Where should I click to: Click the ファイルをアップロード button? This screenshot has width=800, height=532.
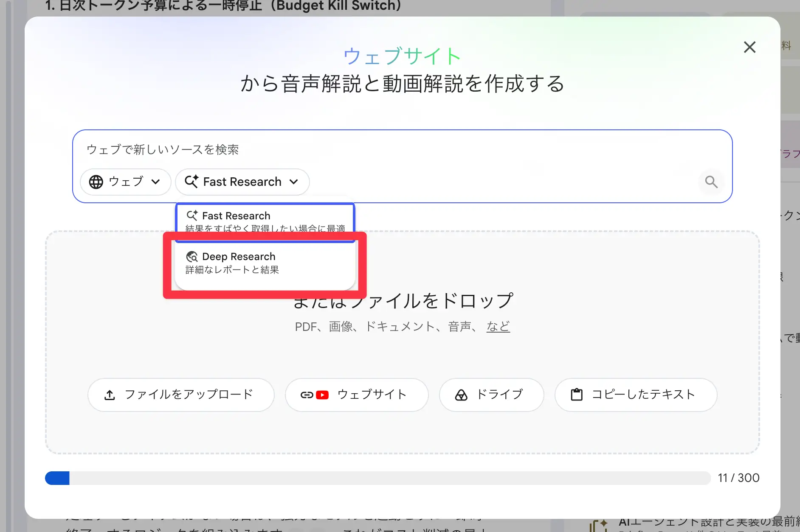coord(181,395)
